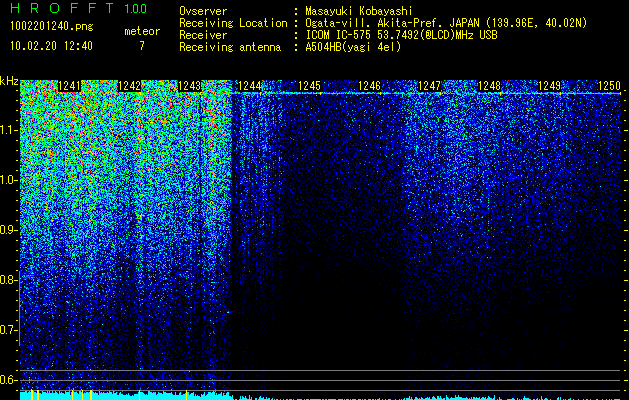The width and height of the screenshot is (629, 400).
Task: Click the Receiving Location label
Action: [233, 24]
